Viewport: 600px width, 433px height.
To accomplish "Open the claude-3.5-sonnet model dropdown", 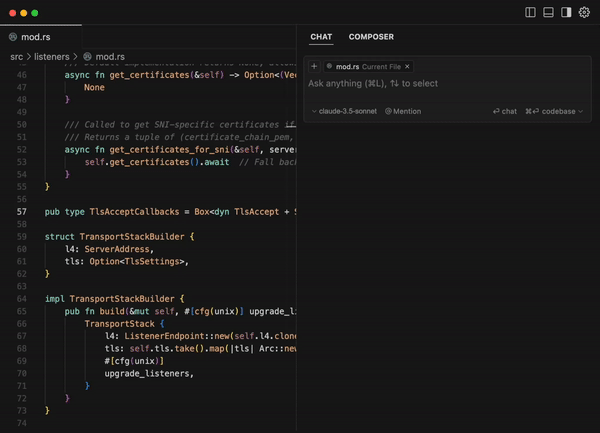I will [x=344, y=111].
